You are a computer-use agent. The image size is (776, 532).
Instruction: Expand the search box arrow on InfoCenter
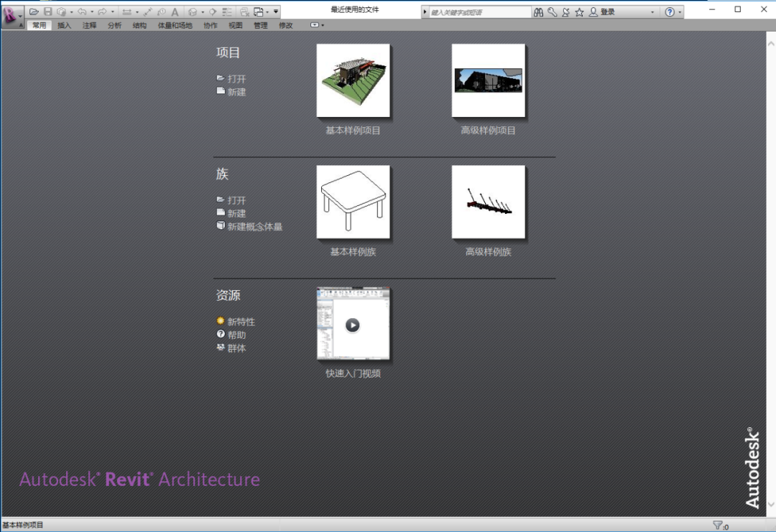pyautogui.click(x=425, y=12)
